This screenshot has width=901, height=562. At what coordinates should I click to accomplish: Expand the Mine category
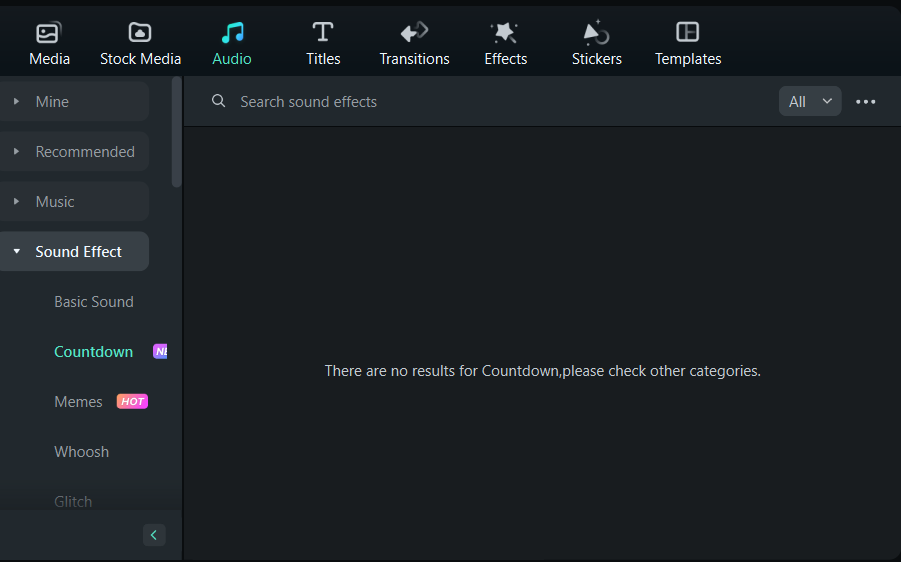tap(74, 102)
